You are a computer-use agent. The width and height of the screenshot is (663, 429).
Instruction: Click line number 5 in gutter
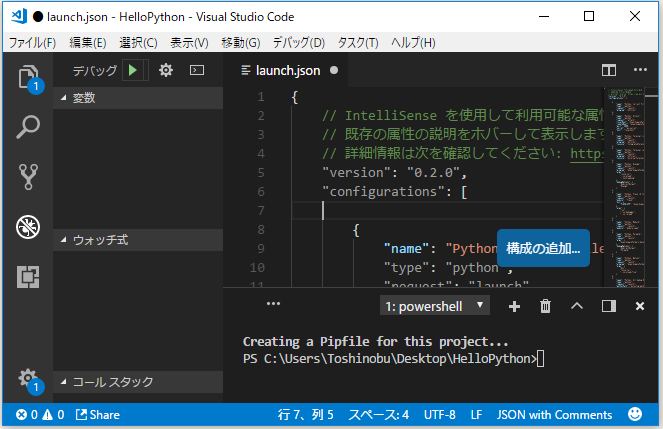click(261, 172)
